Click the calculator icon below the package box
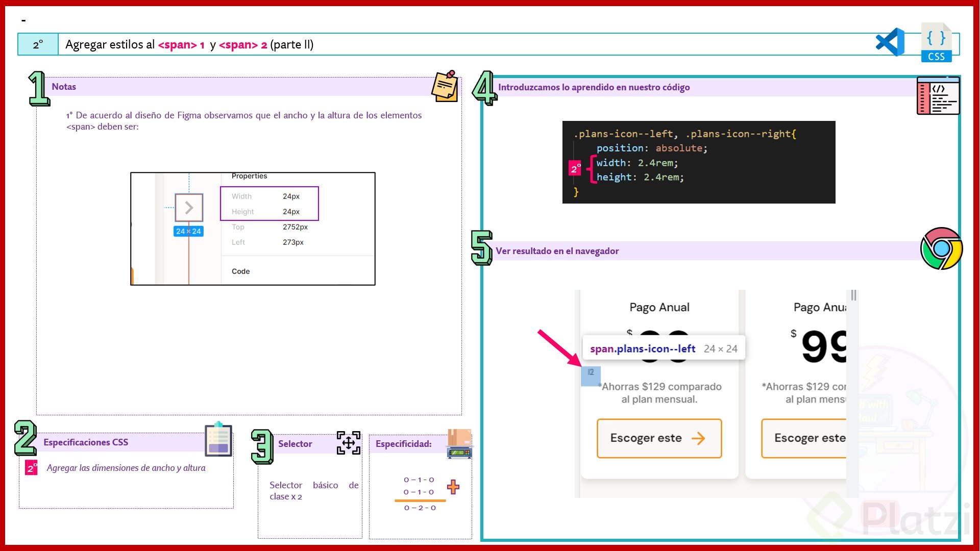Viewport: 980px width, 551px height. click(x=459, y=453)
